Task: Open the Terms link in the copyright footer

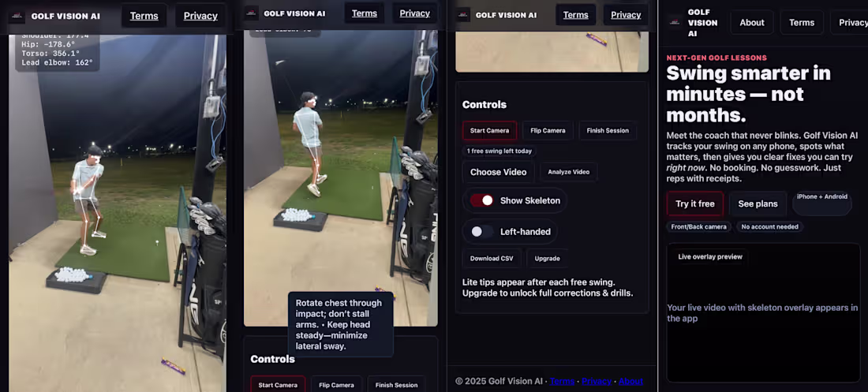Action: [562, 381]
